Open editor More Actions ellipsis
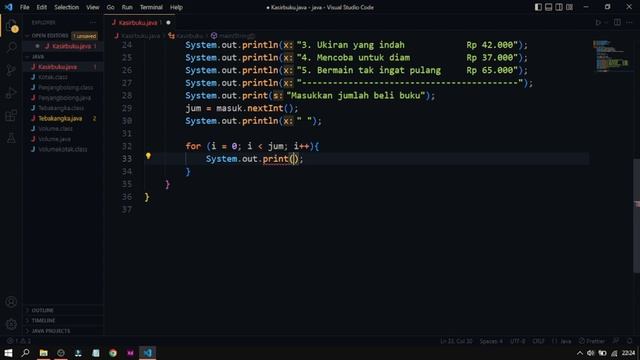The height and width of the screenshot is (360, 640). [629, 22]
